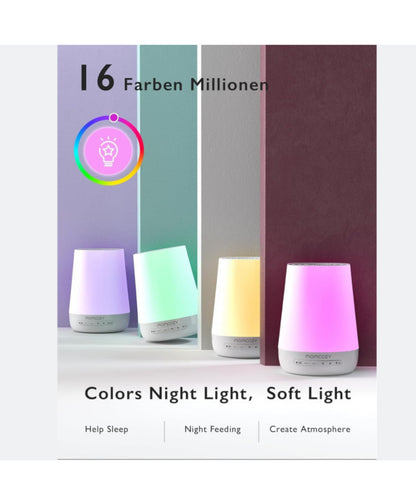Viewport: 416px width, 502px height.
Task: Click the Help Sleep label
Action: pyautogui.click(x=106, y=429)
